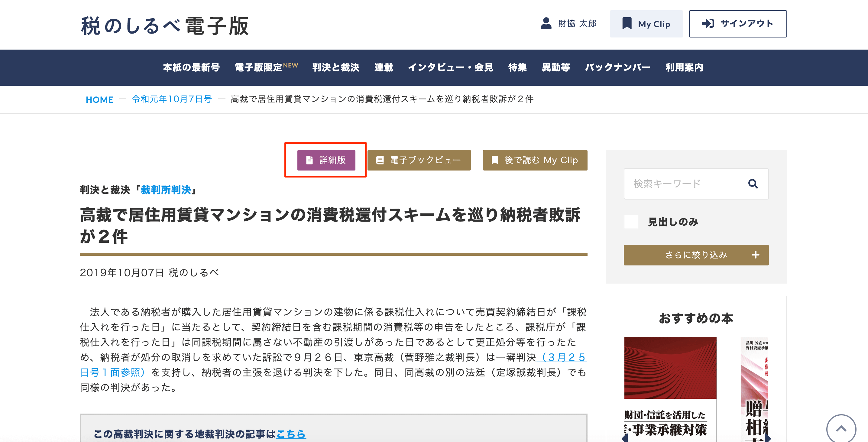This screenshot has height=442, width=868.
Task: Open the 詳細版 document button
Action: coord(326,160)
